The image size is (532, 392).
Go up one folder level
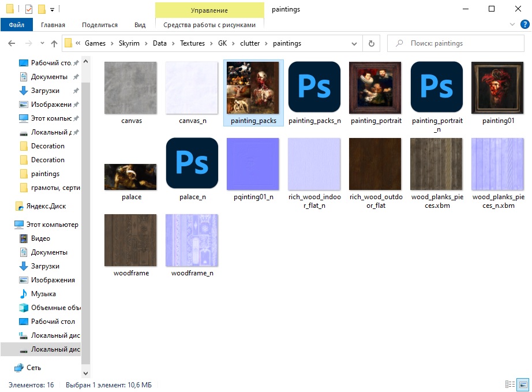click(x=54, y=43)
